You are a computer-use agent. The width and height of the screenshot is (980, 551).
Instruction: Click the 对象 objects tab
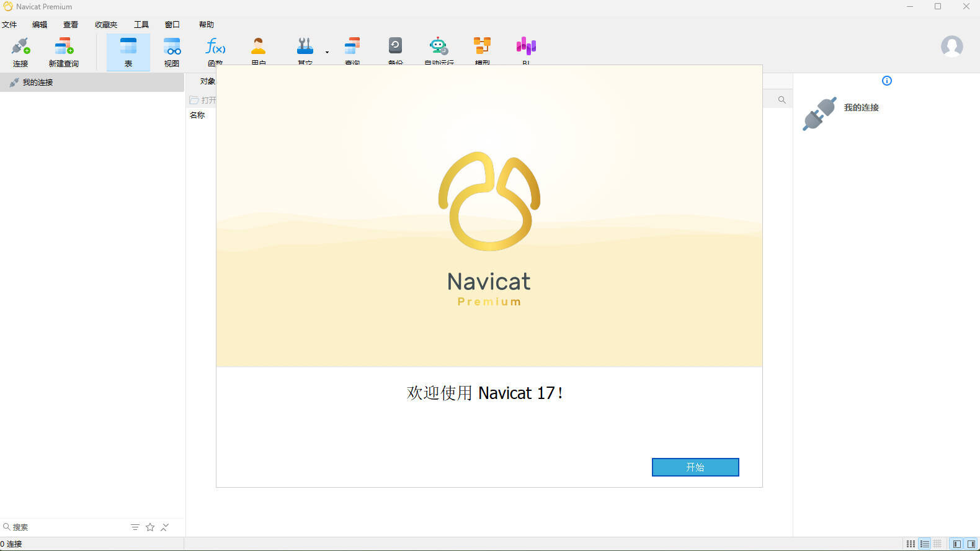tap(207, 81)
